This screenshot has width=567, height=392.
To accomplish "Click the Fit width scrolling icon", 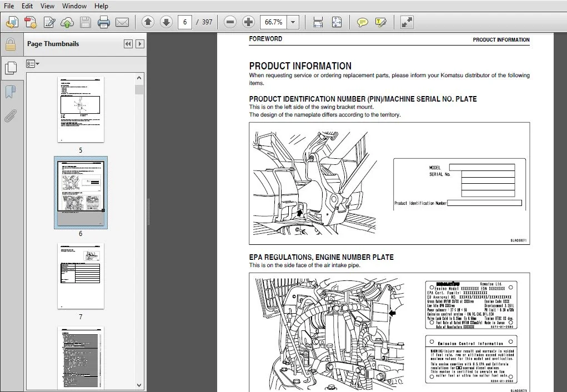I will point(318,22).
